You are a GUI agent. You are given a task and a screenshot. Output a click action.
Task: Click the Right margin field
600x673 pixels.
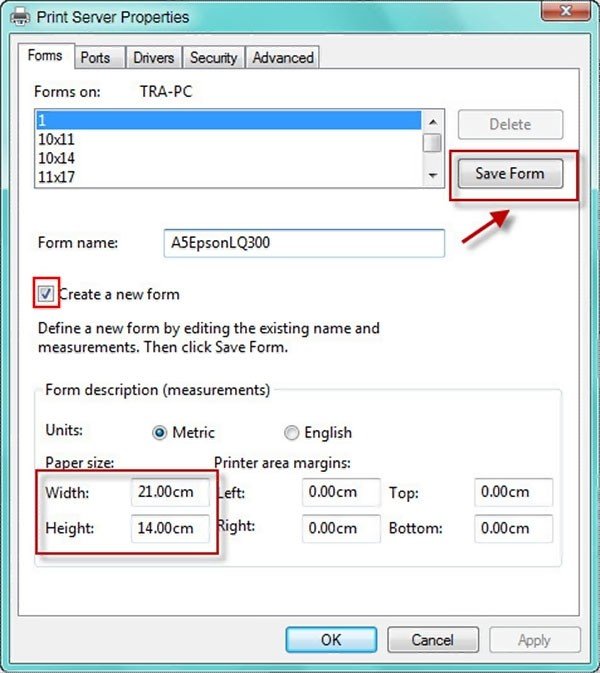click(x=341, y=528)
